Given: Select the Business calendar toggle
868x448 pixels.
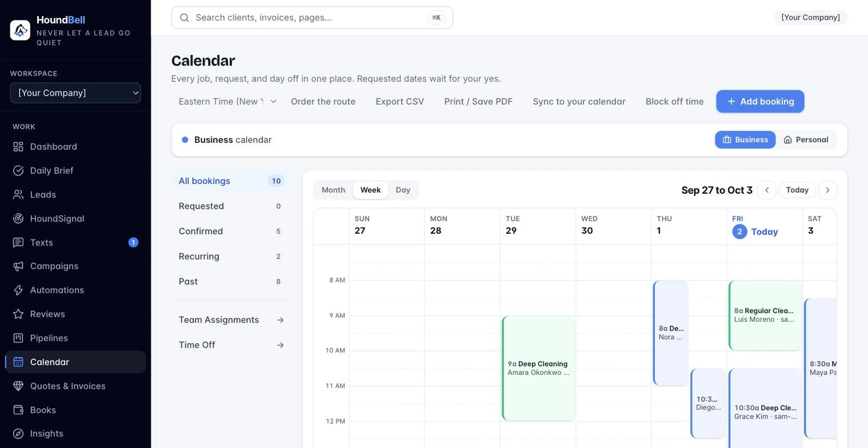Looking at the screenshot, I should (x=745, y=140).
